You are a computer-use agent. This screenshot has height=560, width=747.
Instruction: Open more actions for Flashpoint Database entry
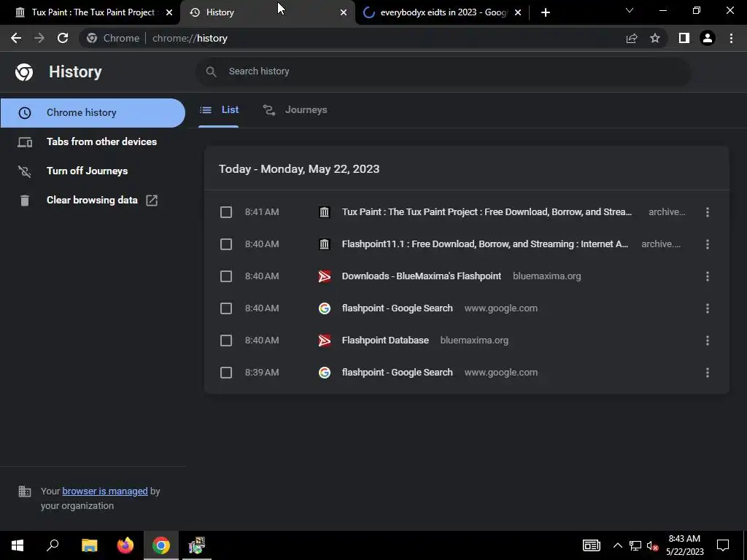pyautogui.click(x=708, y=341)
